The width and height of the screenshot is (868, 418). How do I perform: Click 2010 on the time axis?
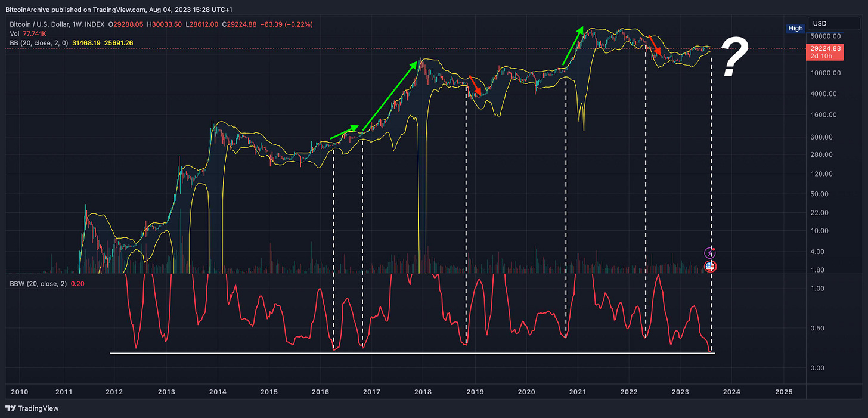click(19, 391)
